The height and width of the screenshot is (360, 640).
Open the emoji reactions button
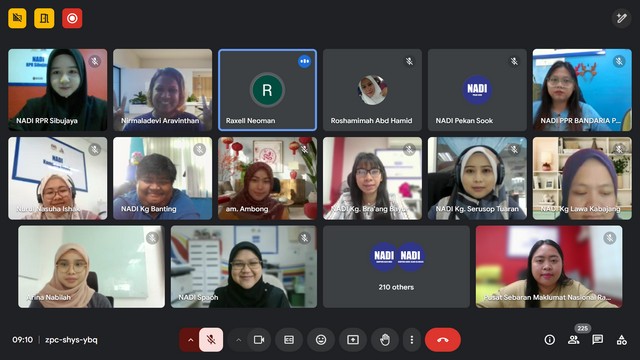tap(321, 340)
